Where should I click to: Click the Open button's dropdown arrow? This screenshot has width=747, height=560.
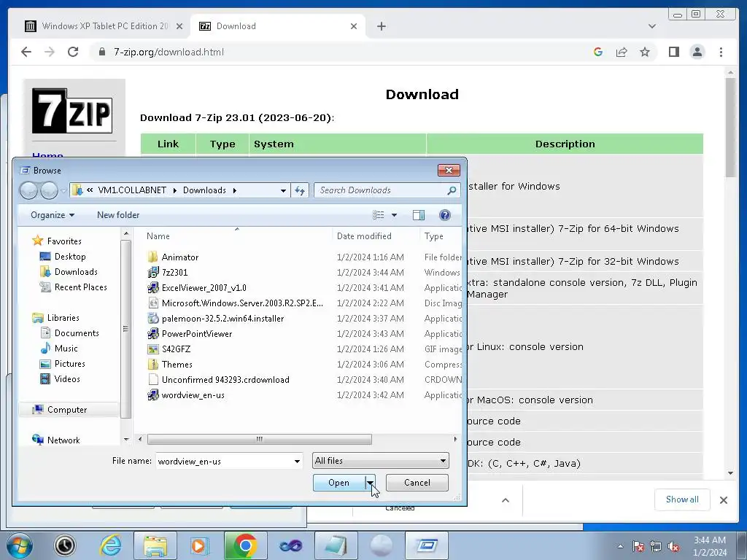370,483
